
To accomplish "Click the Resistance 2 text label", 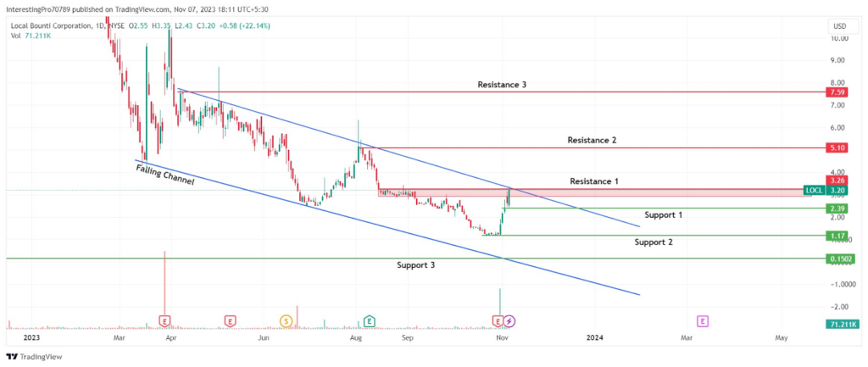I will pos(592,140).
